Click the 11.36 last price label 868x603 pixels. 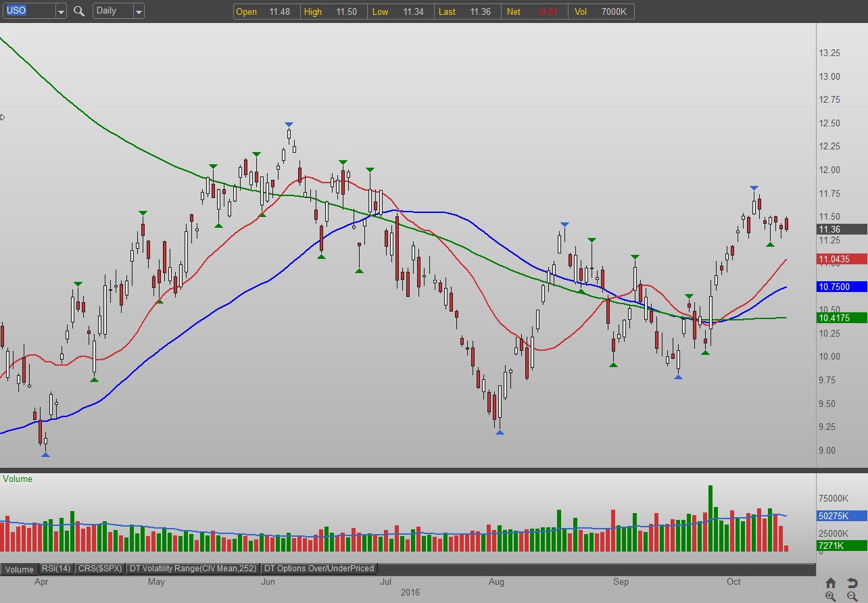point(841,229)
